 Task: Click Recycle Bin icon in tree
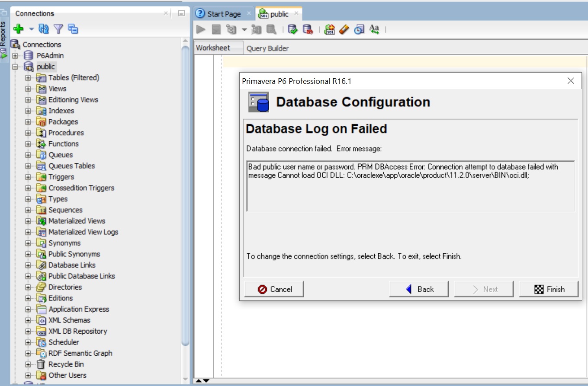(x=41, y=364)
